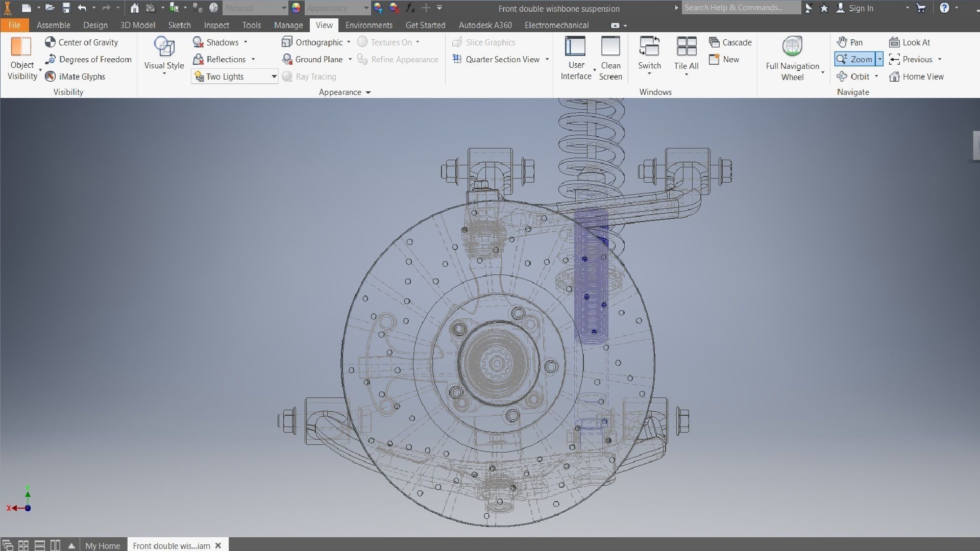Click the Center of Gravity icon

click(50, 42)
